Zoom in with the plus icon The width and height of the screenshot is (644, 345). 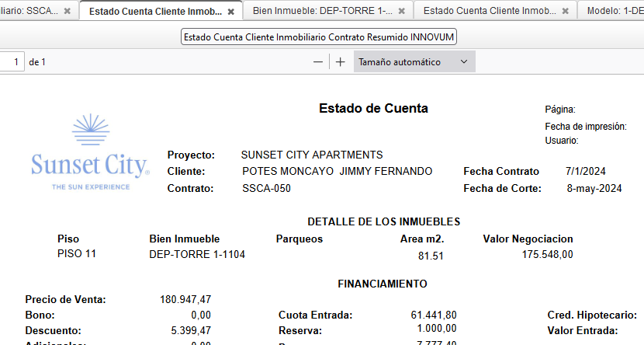(340, 62)
